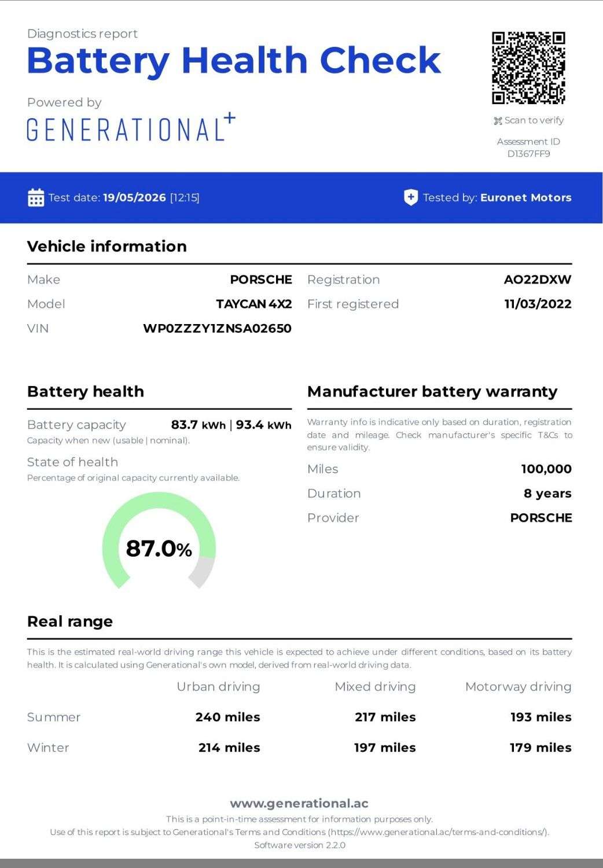Click the GENERATIONAL+ logo

coord(131,128)
